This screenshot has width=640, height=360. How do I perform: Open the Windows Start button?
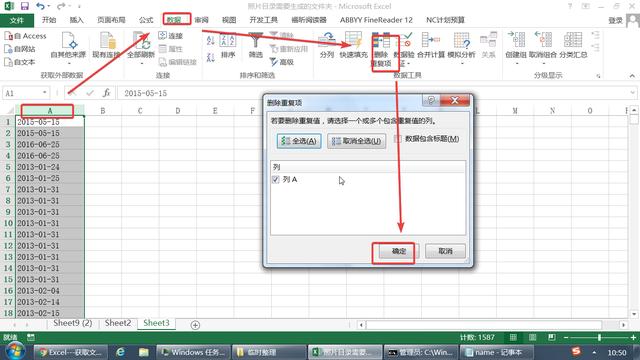(15, 351)
